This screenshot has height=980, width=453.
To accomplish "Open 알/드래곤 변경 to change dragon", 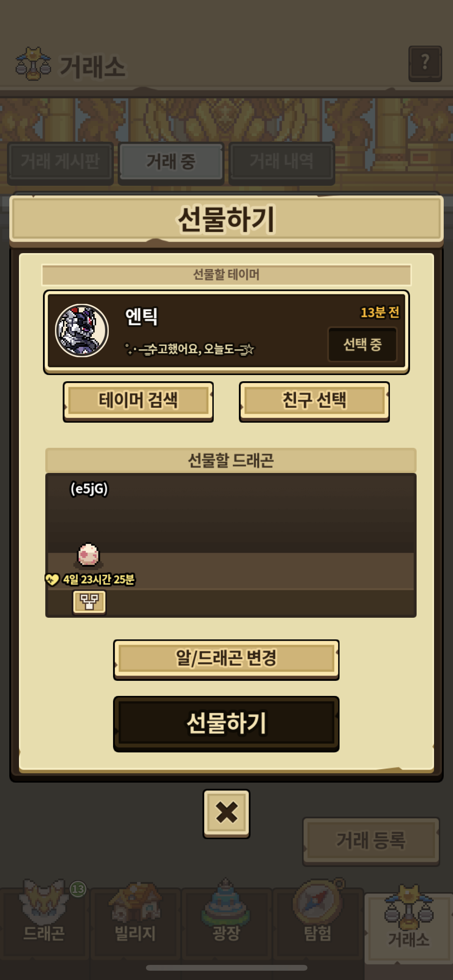I will [x=226, y=660].
